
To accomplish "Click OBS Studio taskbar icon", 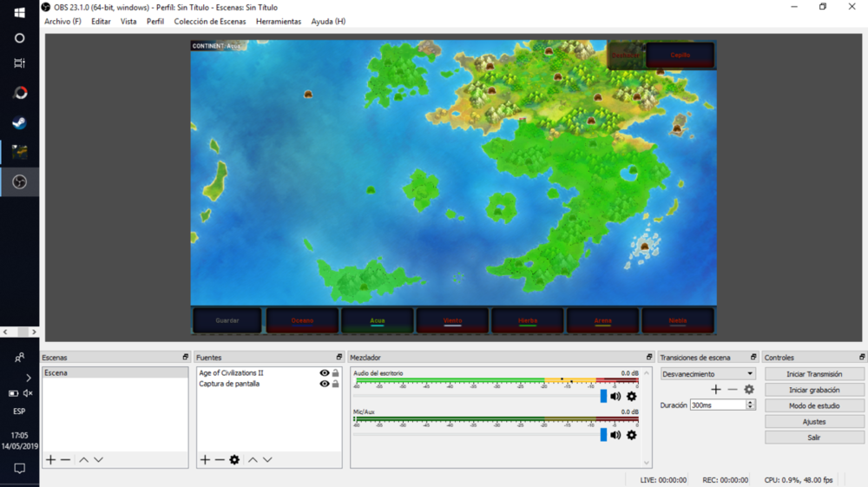I will (19, 182).
